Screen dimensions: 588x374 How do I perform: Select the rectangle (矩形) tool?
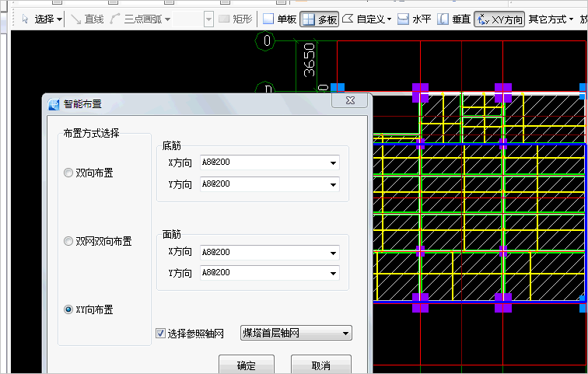click(x=236, y=19)
